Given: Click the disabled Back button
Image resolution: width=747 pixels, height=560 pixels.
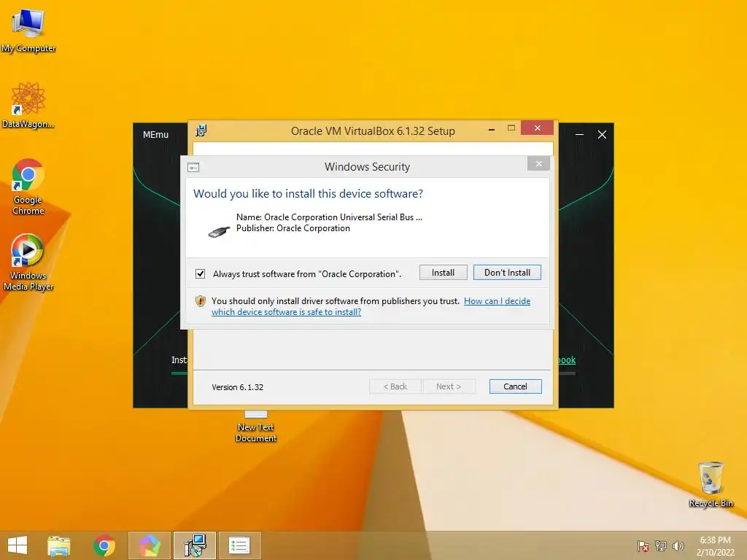Looking at the screenshot, I should pos(395,386).
